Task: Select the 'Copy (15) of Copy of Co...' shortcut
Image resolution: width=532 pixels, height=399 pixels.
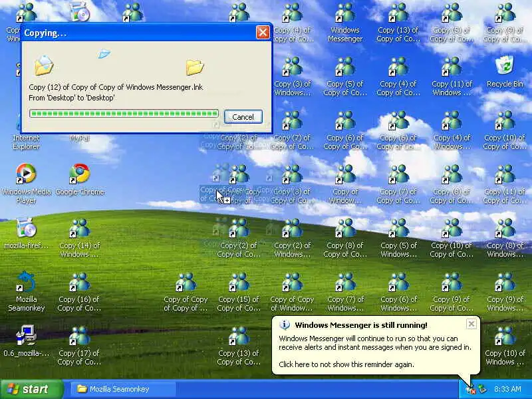Action: click(x=239, y=292)
